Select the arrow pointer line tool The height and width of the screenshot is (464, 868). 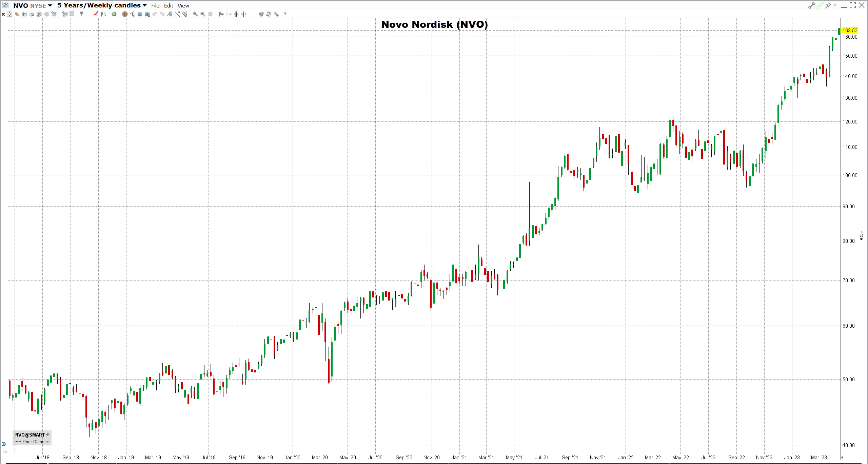[132, 14]
